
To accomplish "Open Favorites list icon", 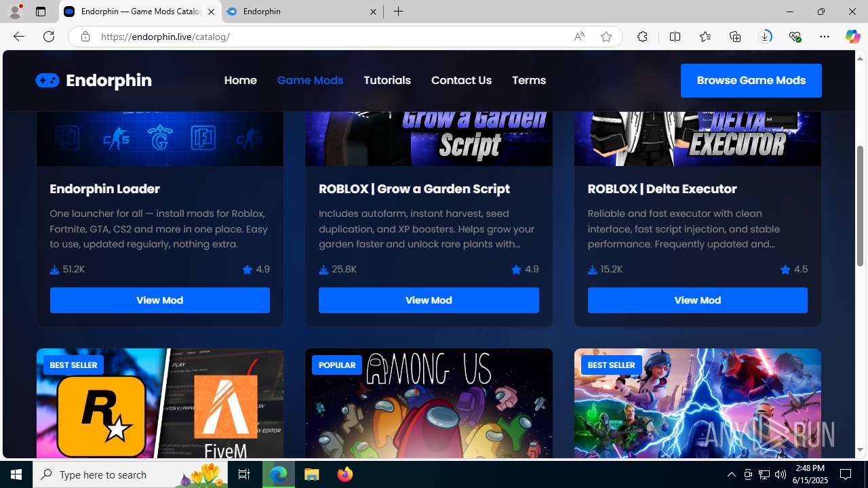I will [x=705, y=37].
